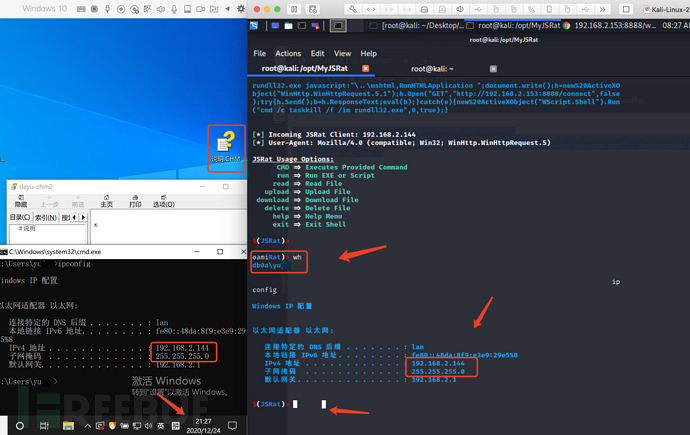Show hidden tray icons chevron on Windows taskbar
Viewport: 690px width, 435px height.
88,426
